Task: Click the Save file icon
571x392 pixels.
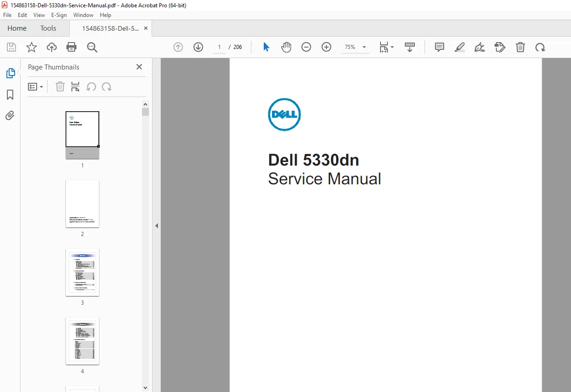Action: (x=11, y=47)
